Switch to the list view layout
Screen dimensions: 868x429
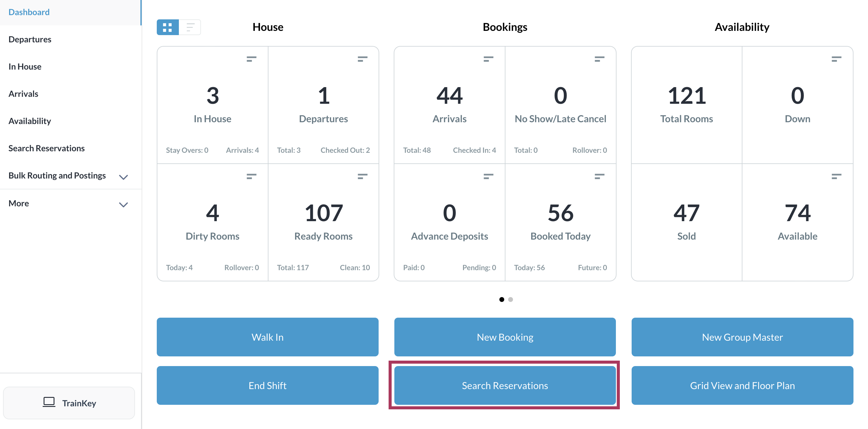[x=190, y=27]
